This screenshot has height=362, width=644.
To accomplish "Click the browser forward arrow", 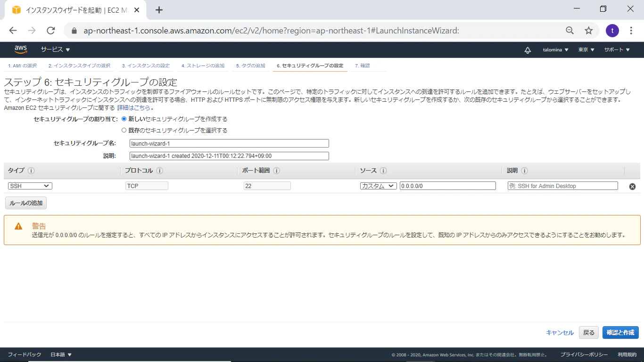I will 32,31.
